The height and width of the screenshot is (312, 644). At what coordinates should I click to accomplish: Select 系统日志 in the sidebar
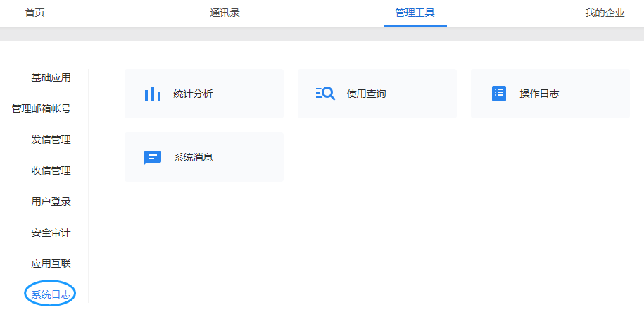coord(51,294)
